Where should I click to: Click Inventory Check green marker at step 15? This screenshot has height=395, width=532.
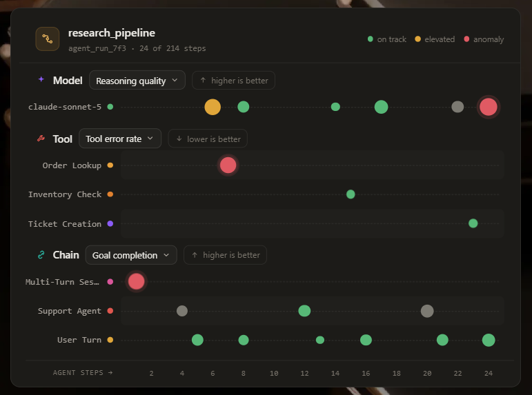351,194
